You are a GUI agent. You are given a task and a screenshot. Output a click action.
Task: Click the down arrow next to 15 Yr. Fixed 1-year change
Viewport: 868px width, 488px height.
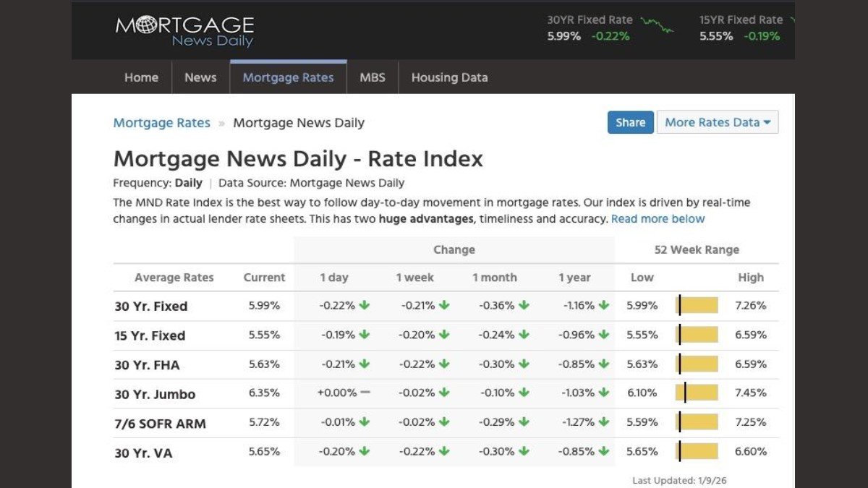pyautogui.click(x=605, y=335)
